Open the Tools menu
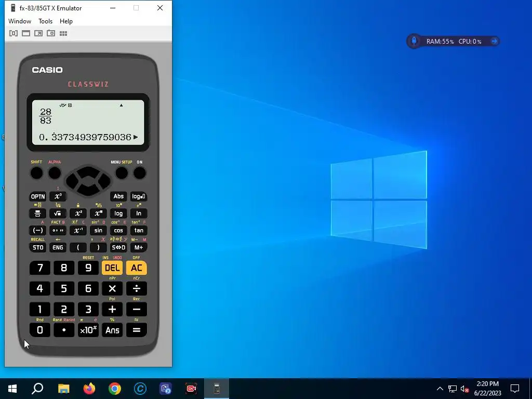 pyautogui.click(x=46, y=21)
